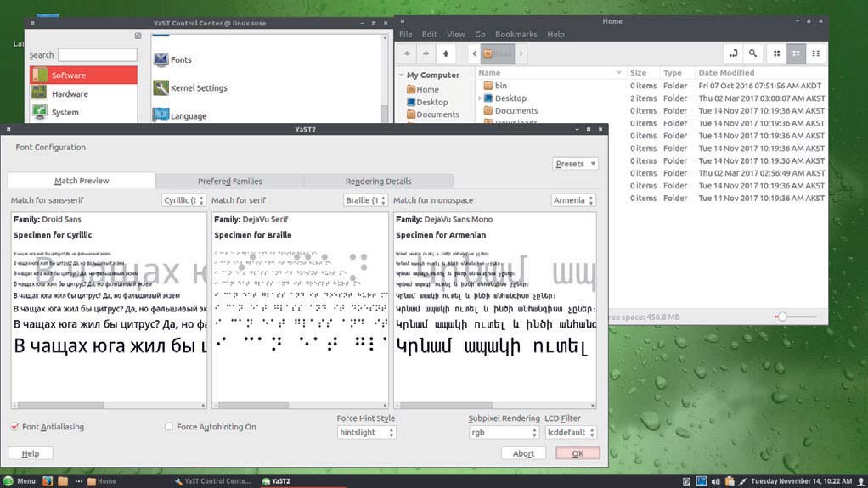The width and height of the screenshot is (868, 488).
Task: Focus the YaST Search input field
Action: [x=98, y=55]
